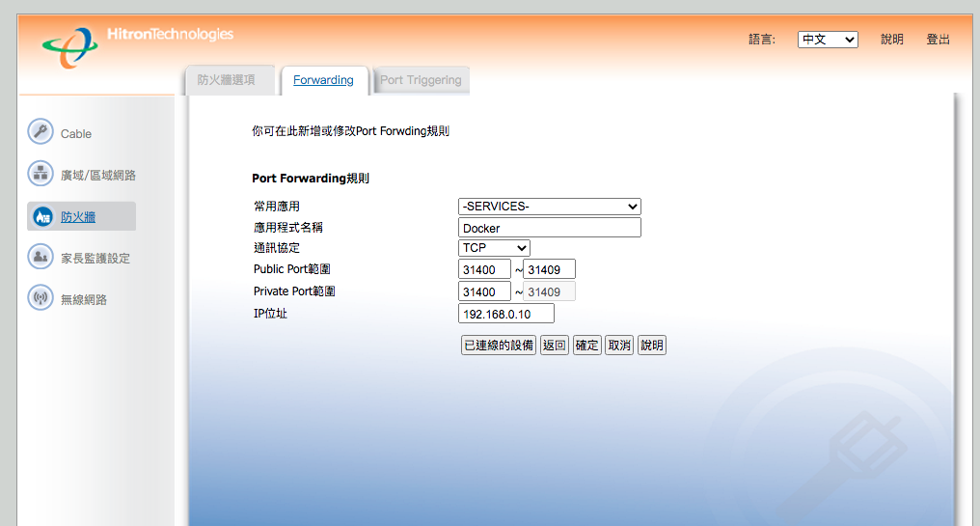Click the Public Port範圍 label
Screen dimensions: 980x526
(292, 269)
